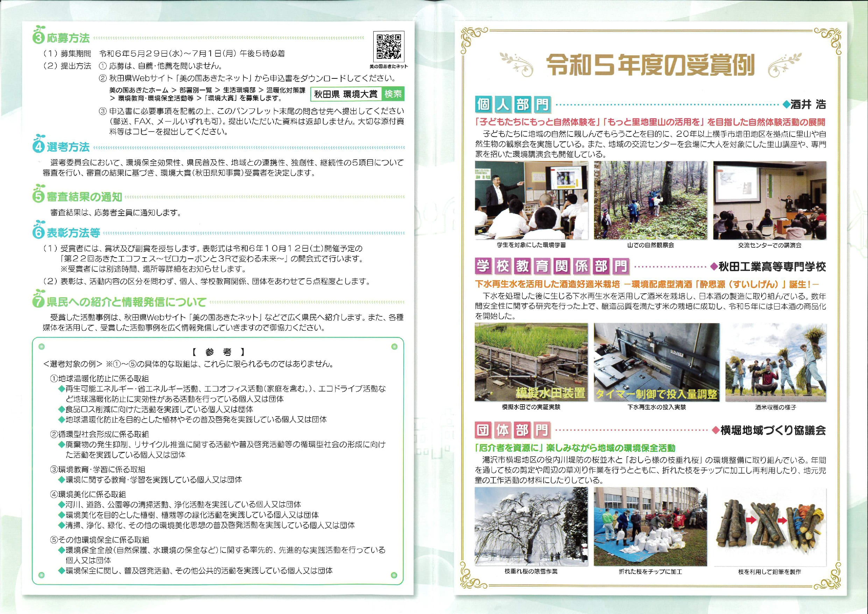Viewport: 868px width, 614px height.
Task: Click the QR code for 美の国あきたネット
Action: (x=388, y=47)
